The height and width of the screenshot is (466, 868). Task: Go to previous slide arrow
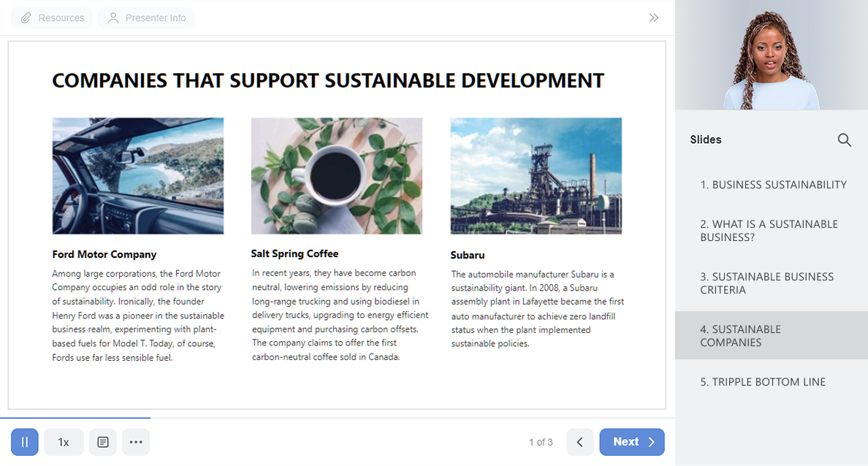click(580, 442)
